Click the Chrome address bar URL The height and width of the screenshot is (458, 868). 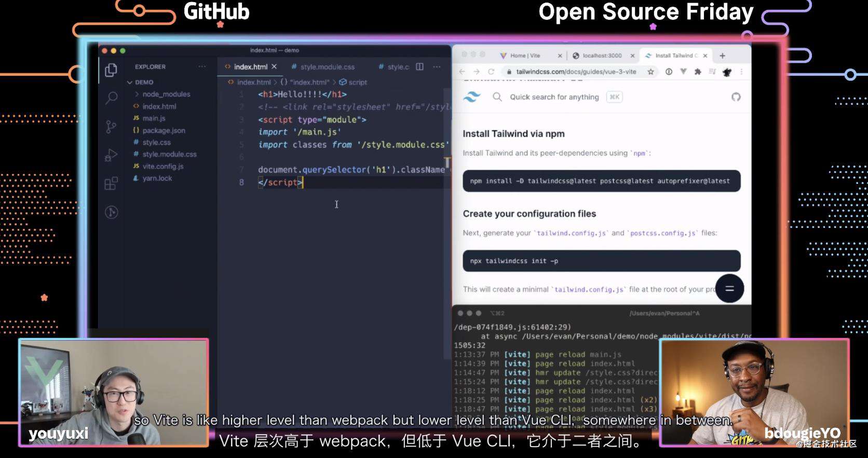pos(576,72)
